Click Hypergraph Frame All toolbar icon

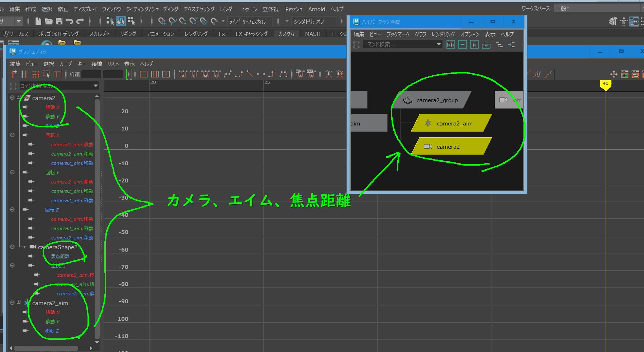[x=451, y=44]
